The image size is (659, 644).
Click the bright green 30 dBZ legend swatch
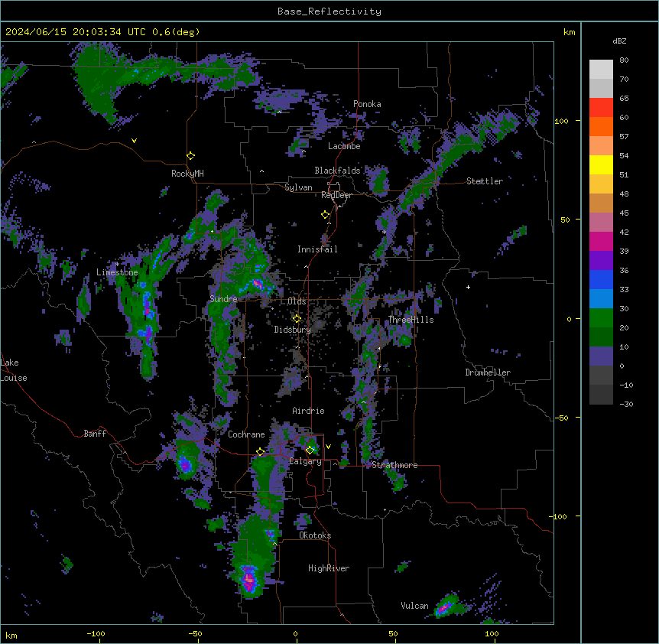tap(601, 318)
